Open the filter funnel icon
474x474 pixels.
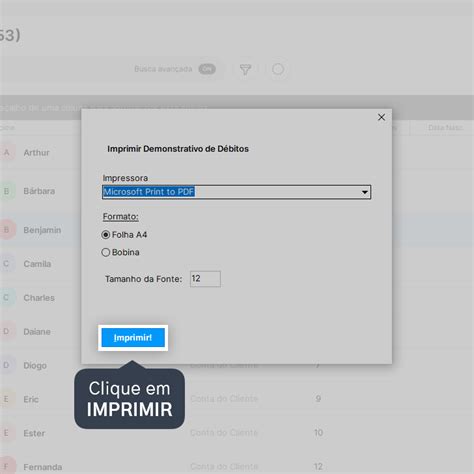(x=245, y=69)
